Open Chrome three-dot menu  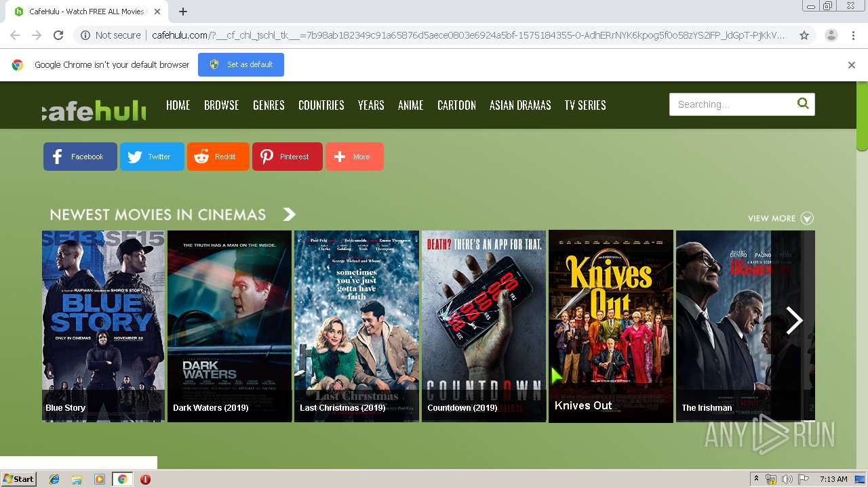tap(854, 35)
